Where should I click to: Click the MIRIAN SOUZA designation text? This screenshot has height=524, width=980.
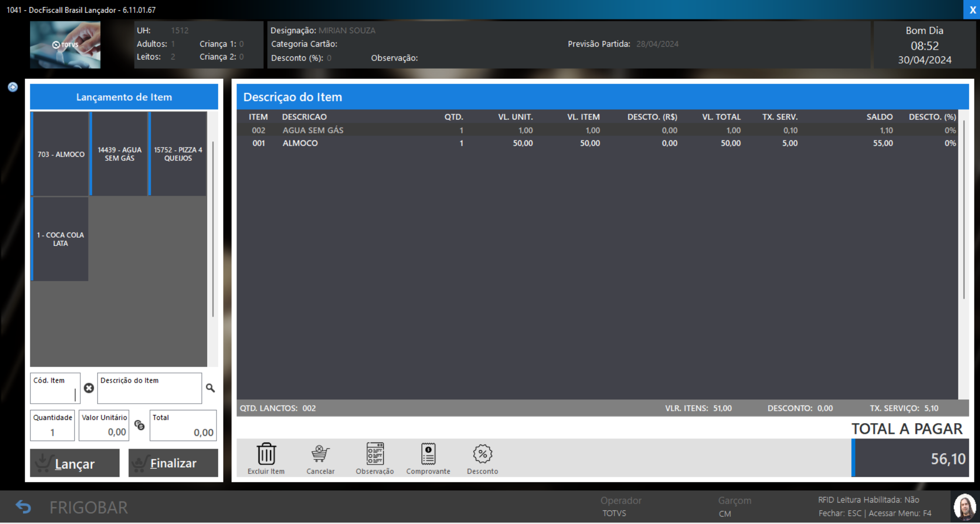tap(347, 31)
